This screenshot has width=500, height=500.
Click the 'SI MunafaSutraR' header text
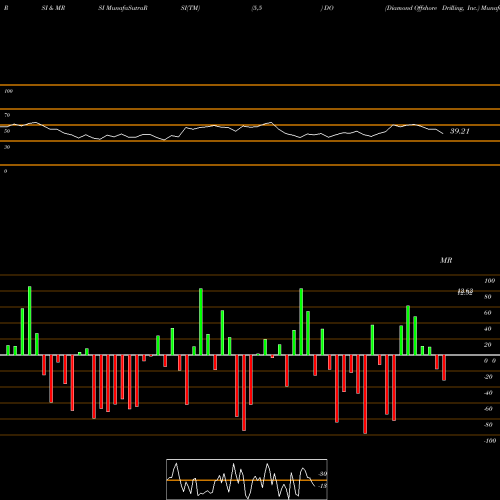click(123, 8)
